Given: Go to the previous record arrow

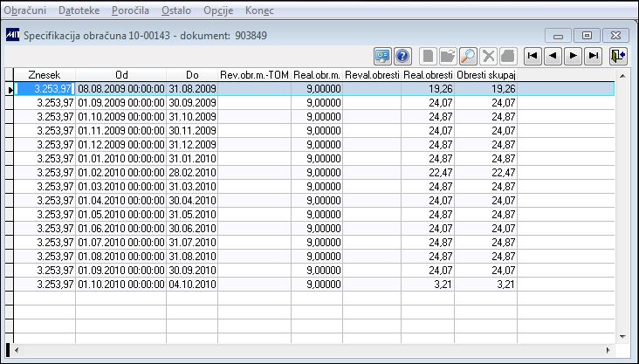Looking at the screenshot, I should point(553,56).
